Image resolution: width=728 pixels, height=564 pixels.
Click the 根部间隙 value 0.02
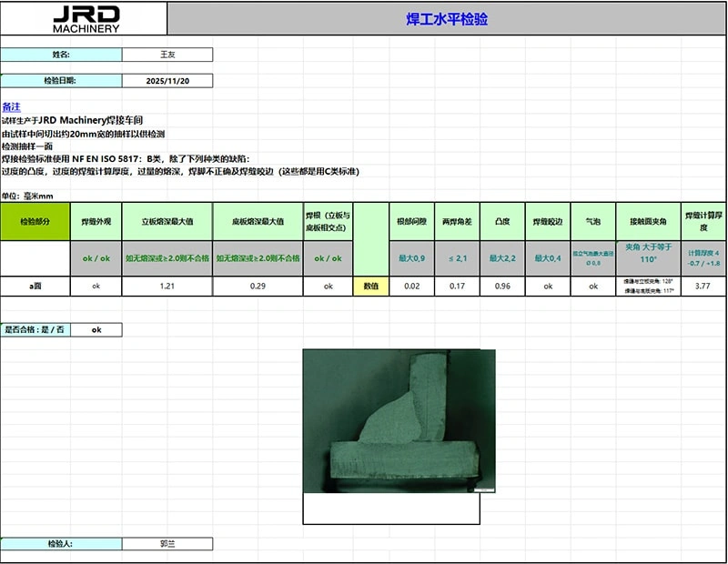coord(411,286)
